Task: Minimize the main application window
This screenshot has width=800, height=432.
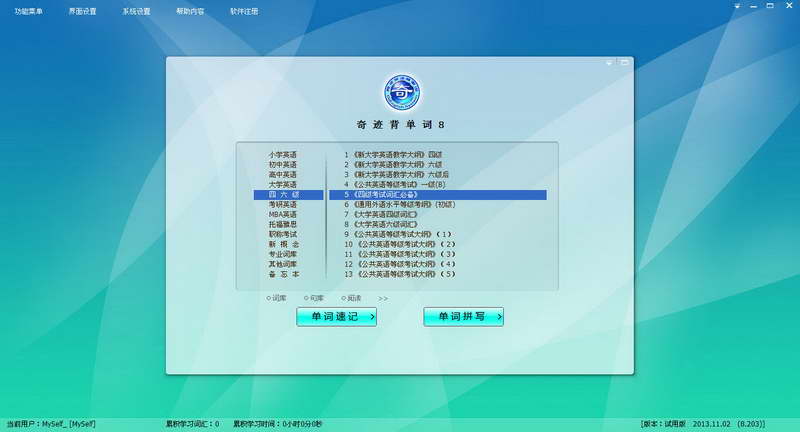Action: coord(754,6)
